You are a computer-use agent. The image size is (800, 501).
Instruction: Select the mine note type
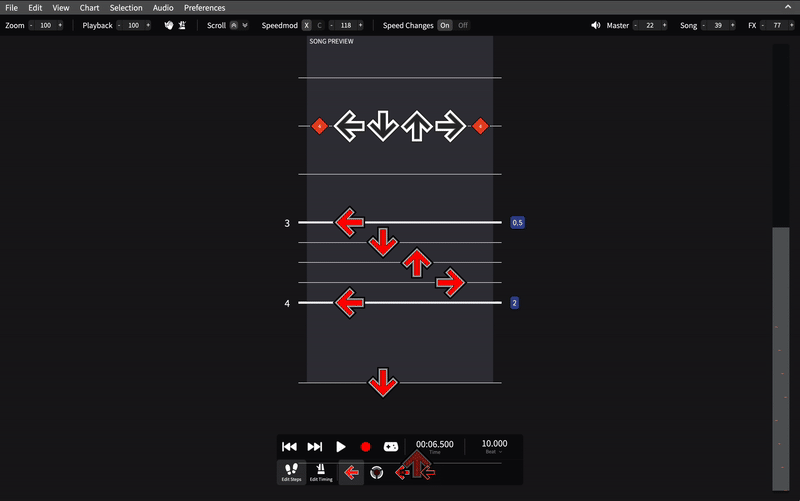pos(377,472)
